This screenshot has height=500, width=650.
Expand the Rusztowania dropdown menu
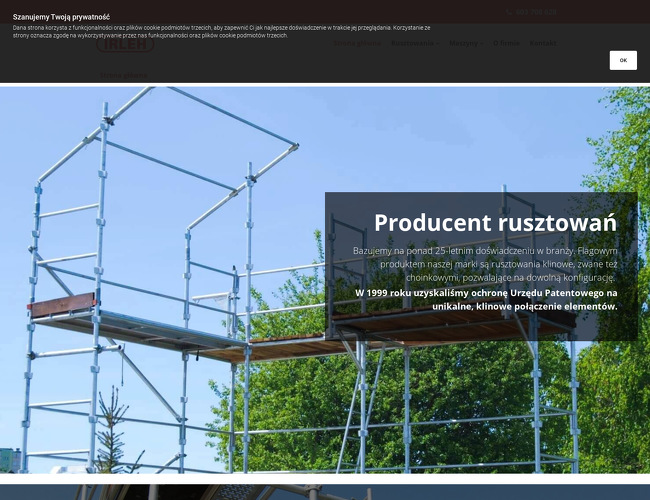click(415, 43)
